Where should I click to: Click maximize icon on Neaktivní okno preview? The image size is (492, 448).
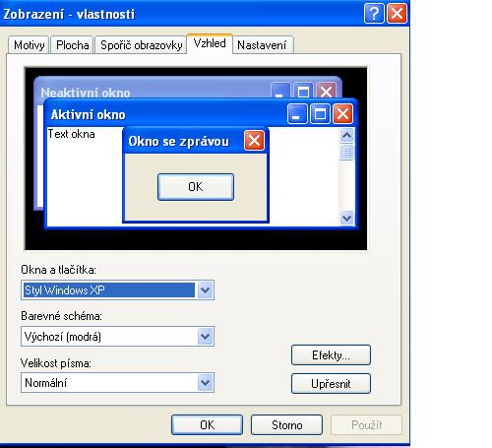tap(303, 91)
